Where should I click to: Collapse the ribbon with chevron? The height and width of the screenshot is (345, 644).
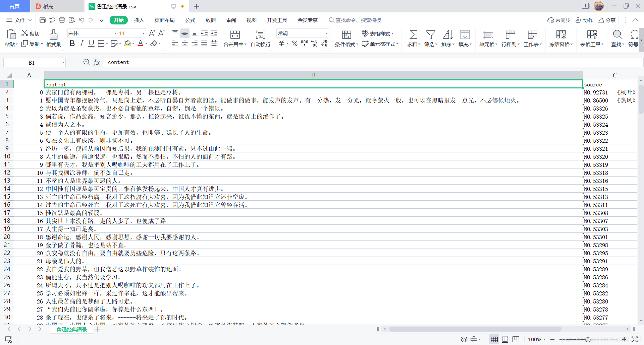(635, 20)
